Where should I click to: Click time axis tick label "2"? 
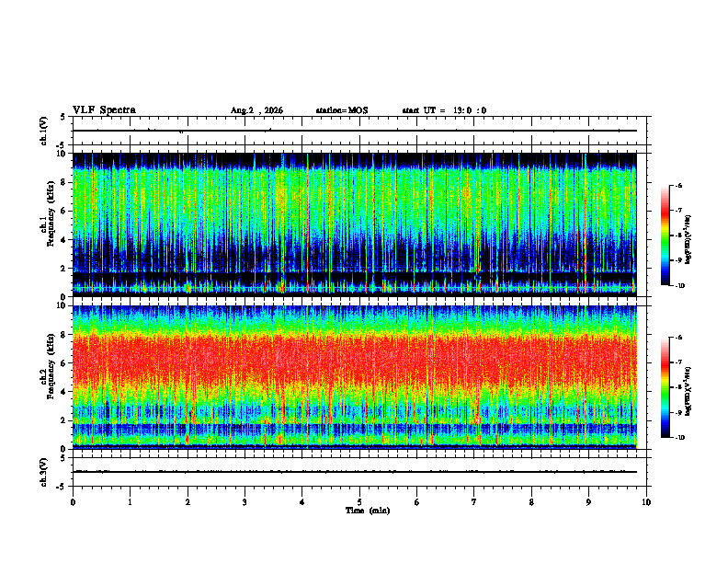point(188,502)
